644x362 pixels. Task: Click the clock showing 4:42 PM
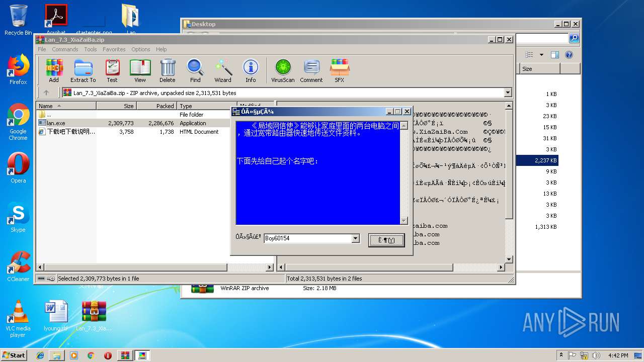618,355
